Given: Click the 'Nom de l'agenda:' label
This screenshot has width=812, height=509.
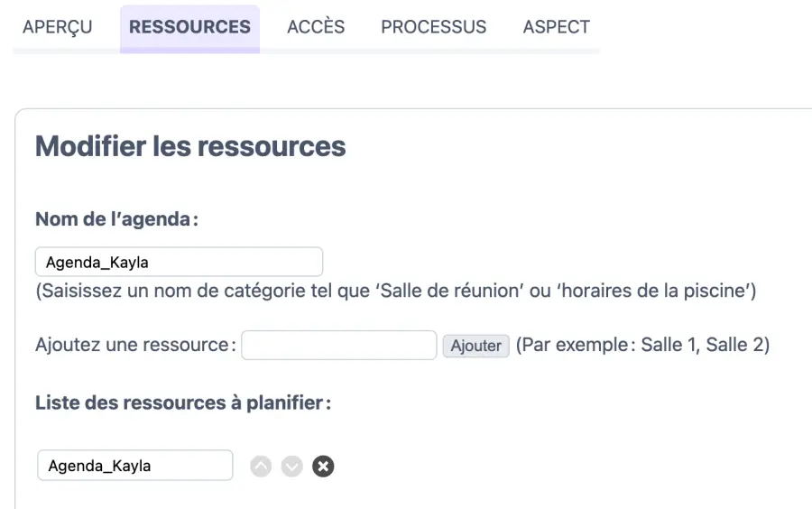Looking at the screenshot, I should click(x=116, y=219).
